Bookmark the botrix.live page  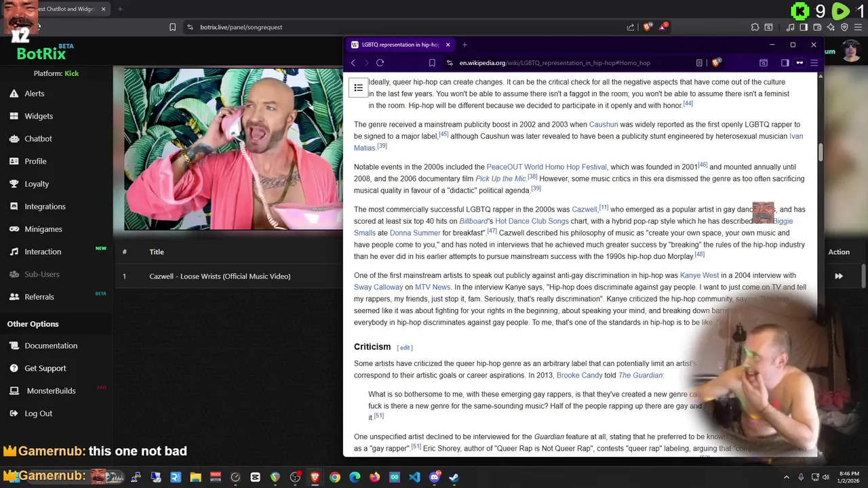(x=172, y=27)
